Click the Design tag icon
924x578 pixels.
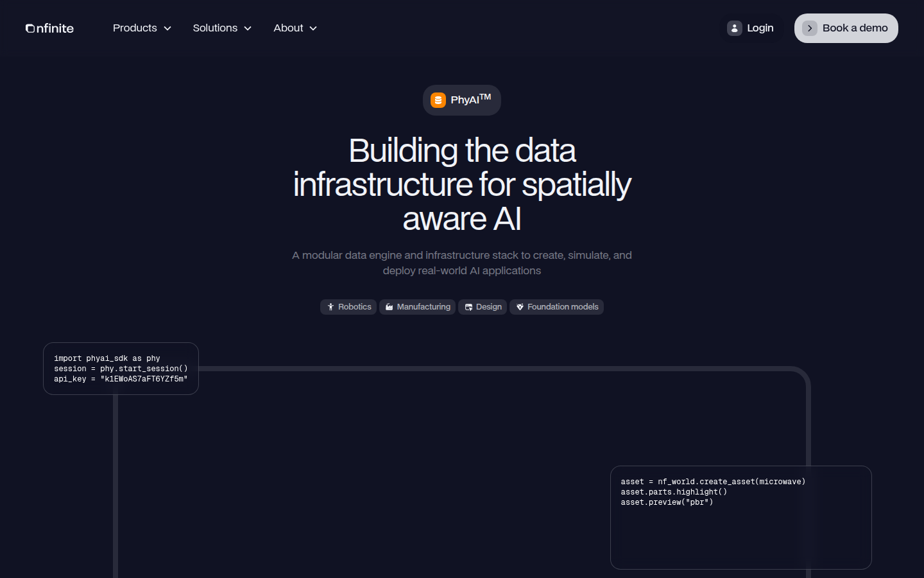468,307
